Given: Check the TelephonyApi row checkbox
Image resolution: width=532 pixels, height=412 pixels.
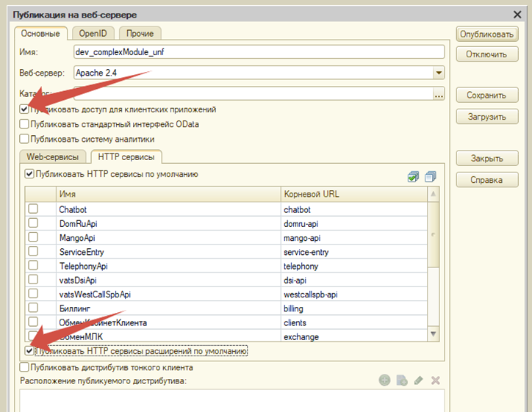Looking at the screenshot, I should (x=33, y=266).
